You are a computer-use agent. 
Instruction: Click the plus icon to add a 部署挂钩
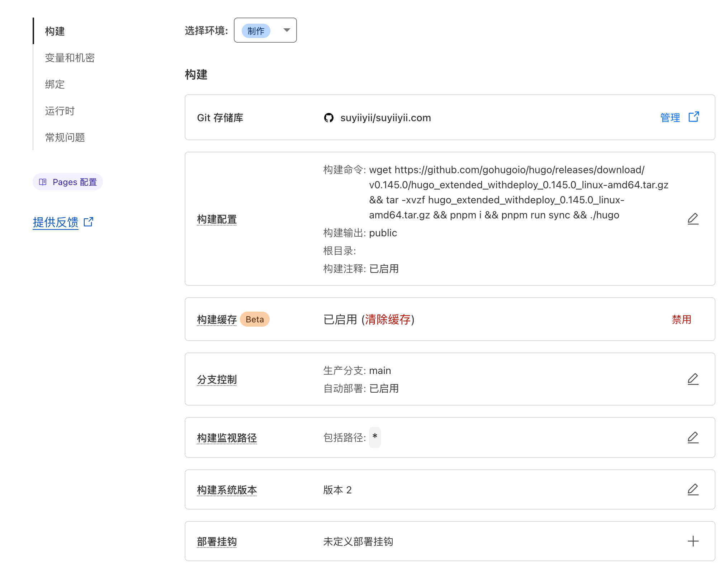pyautogui.click(x=693, y=541)
